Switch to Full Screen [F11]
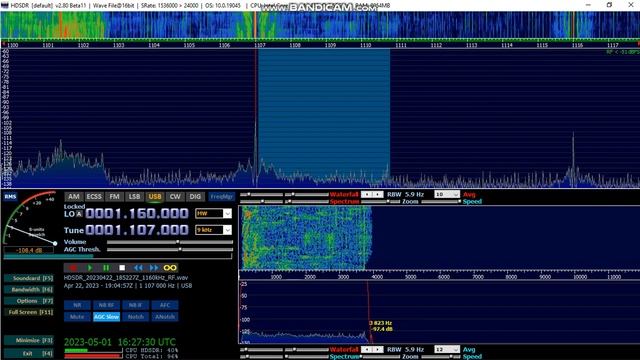 coord(29,312)
